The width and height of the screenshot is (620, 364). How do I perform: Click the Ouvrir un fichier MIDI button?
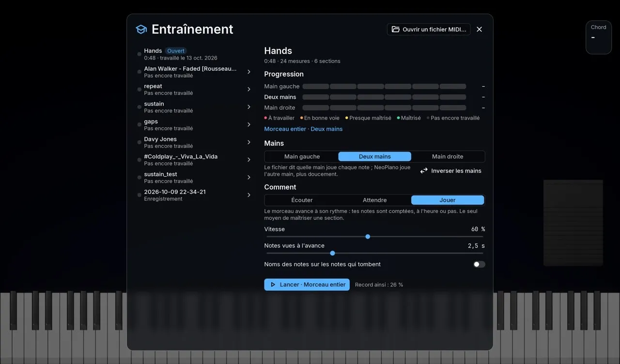[429, 30]
